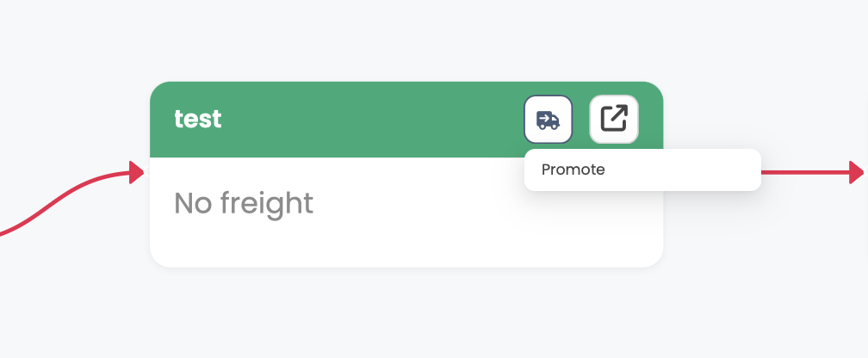The image size is (868, 358).
Task: Select Promote from the dropdown menu
Action: (x=573, y=170)
